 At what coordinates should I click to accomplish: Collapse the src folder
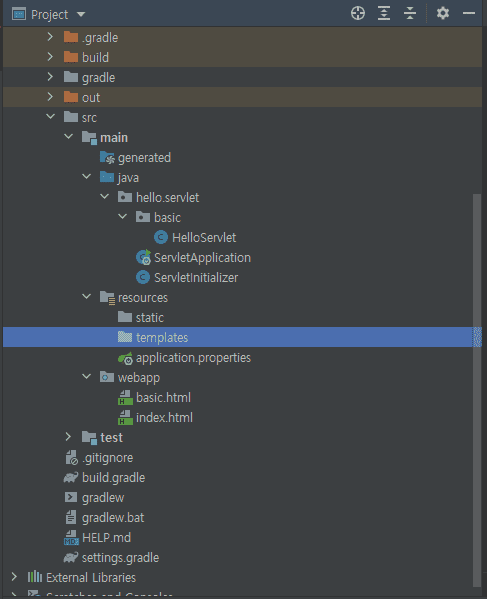(50, 117)
